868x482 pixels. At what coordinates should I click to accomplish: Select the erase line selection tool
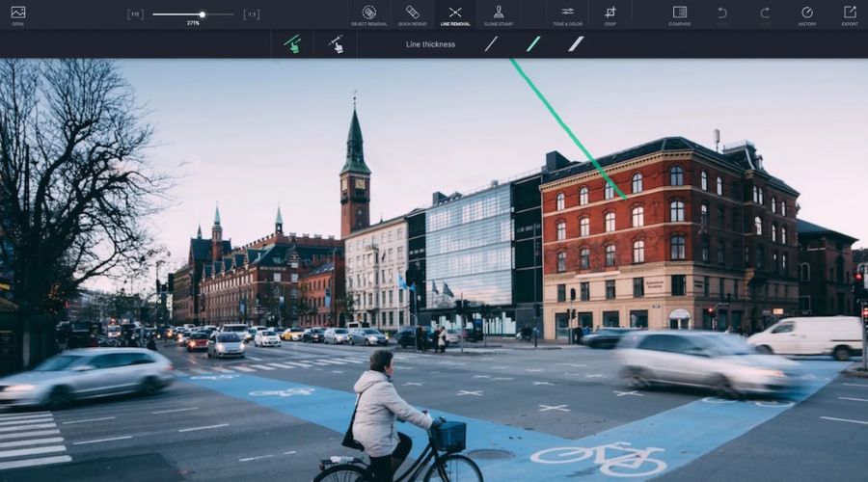[x=336, y=44]
